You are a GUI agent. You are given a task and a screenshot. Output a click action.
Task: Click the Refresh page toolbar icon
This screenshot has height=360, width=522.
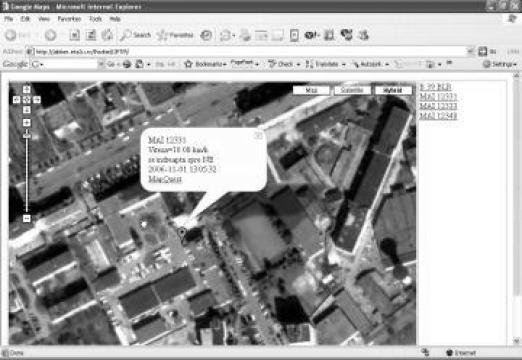coord(91,35)
